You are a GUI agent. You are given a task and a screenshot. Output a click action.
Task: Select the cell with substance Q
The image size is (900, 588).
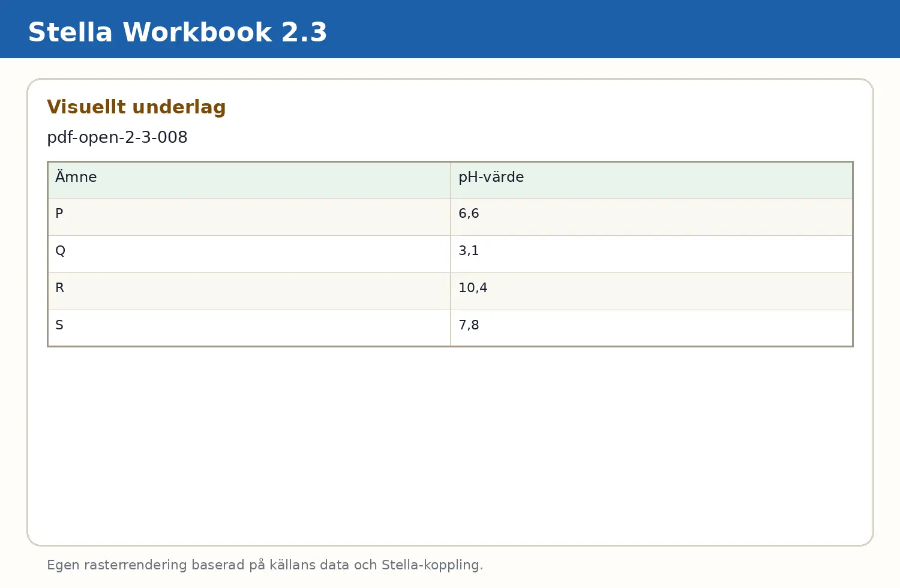[249, 254]
